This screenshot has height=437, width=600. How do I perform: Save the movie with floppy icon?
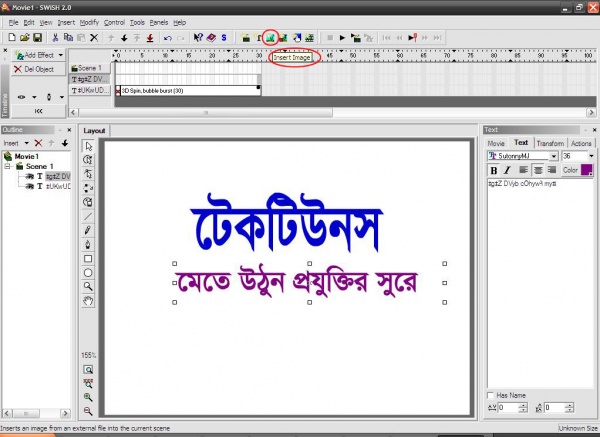pos(37,38)
